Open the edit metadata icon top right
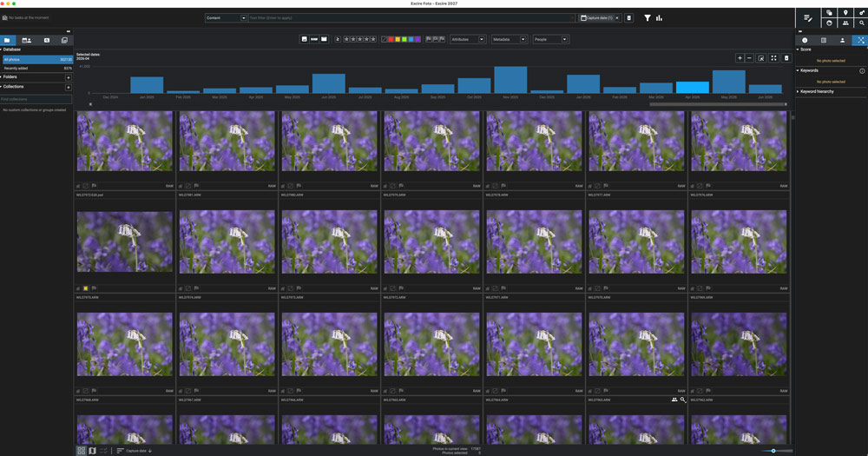This screenshot has height=456, width=868. tap(808, 18)
